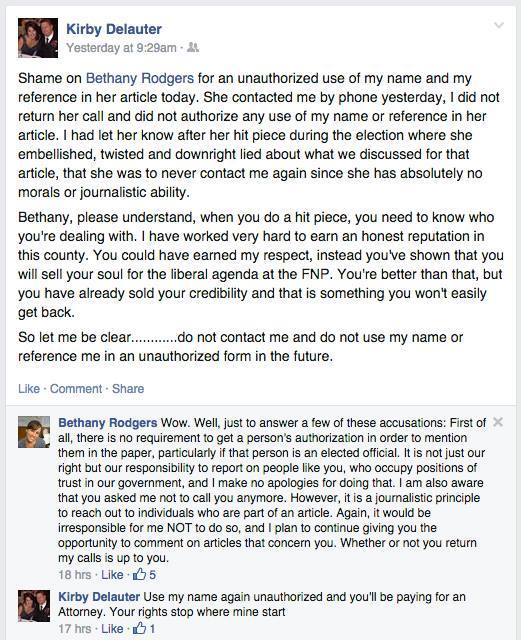Screen dimensions: 521x642
Task: Share the main post
Action: [x=128, y=389]
